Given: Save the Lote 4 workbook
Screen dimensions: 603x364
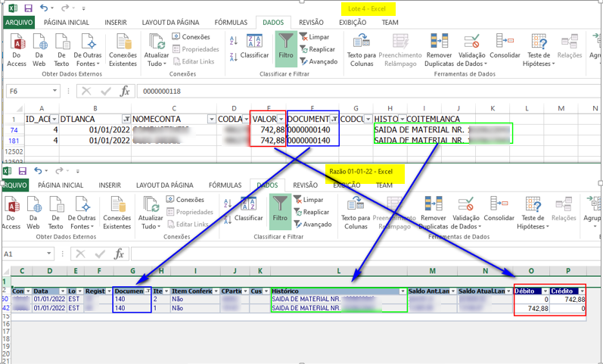Looking at the screenshot, I should tap(28, 8).
